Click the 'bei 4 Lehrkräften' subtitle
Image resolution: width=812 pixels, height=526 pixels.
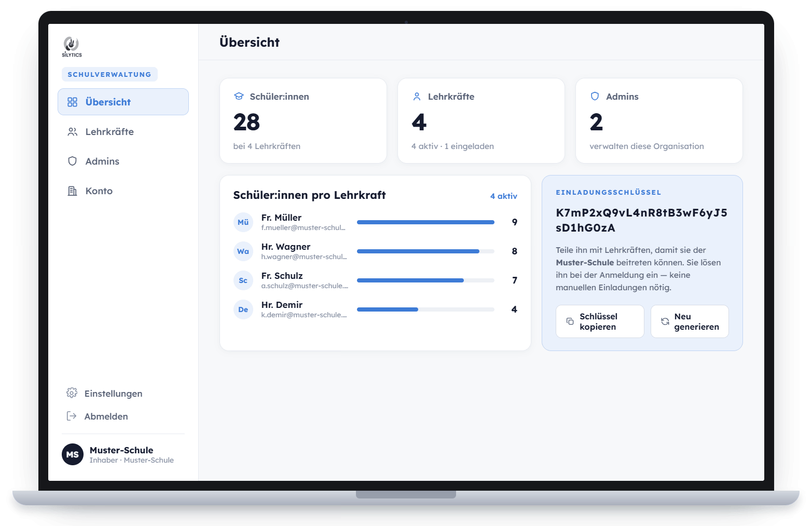tap(267, 146)
